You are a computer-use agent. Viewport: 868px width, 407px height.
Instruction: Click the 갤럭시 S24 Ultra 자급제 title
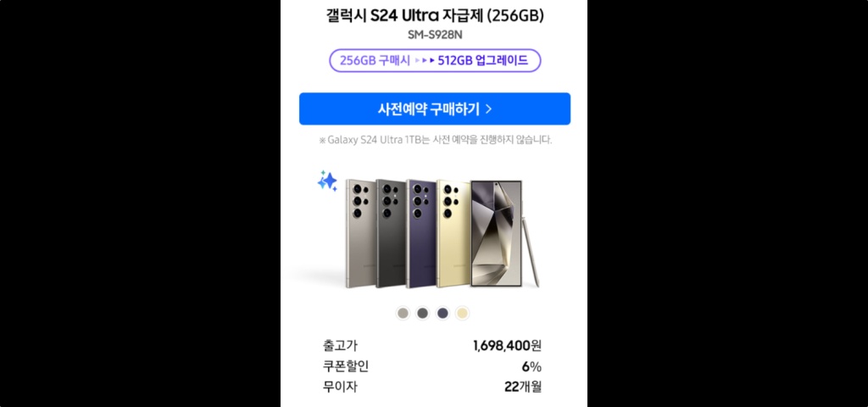[x=435, y=16]
